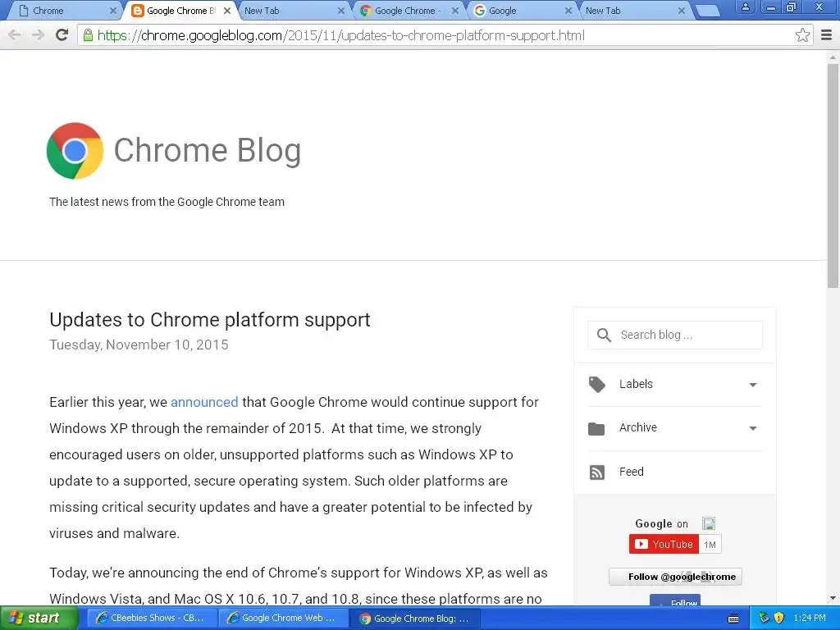Click Follow @googlechrome button
Viewport: 840px width, 630px height.
click(x=676, y=577)
